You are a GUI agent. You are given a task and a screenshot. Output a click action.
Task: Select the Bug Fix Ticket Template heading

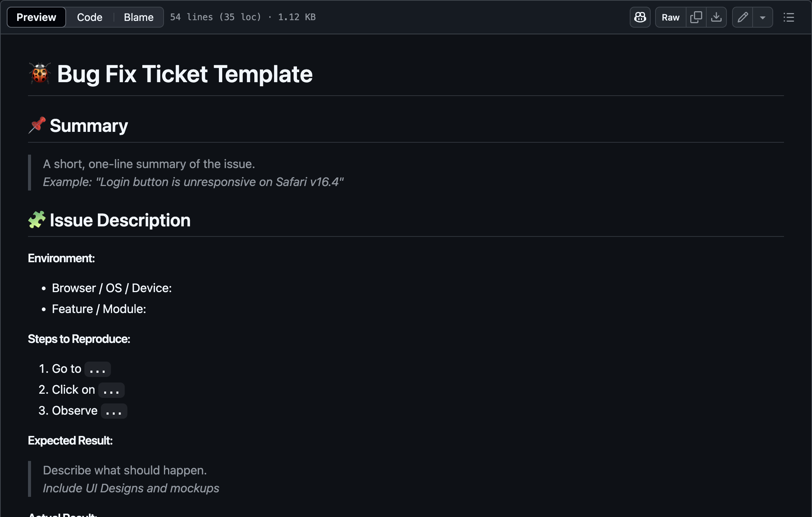pyautogui.click(x=185, y=74)
